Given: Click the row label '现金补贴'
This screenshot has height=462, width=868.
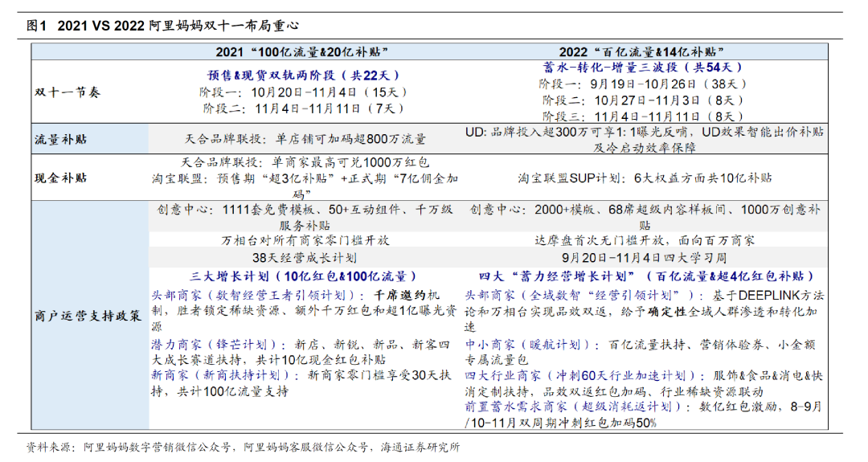Looking at the screenshot, I should [61, 178].
